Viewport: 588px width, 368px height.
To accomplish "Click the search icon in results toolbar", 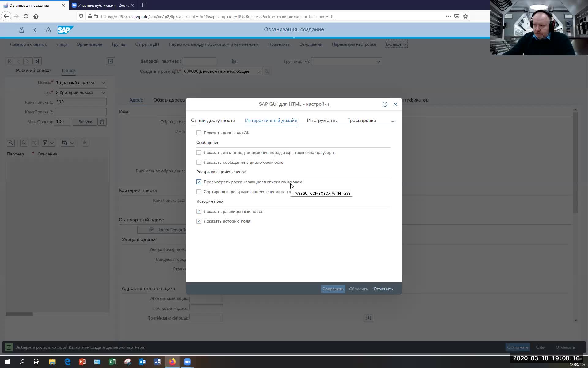I will point(24,143).
